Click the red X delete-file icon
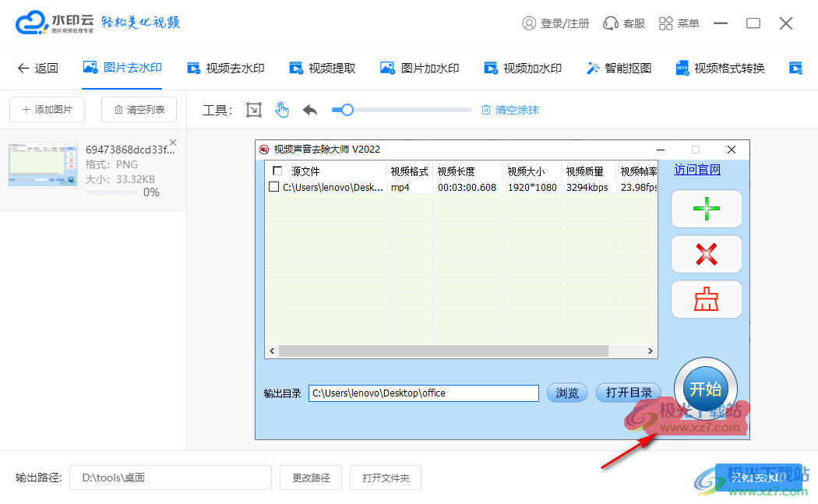Image resolution: width=818 pixels, height=504 pixels. [707, 254]
